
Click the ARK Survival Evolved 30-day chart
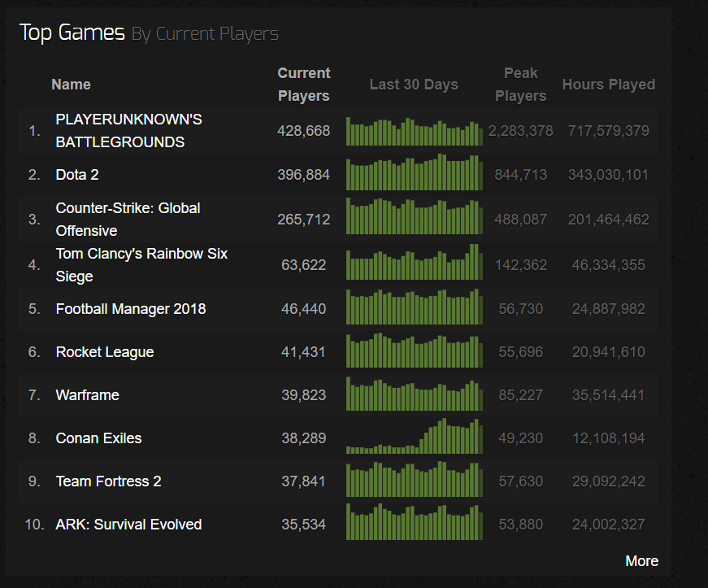click(415, 521)
